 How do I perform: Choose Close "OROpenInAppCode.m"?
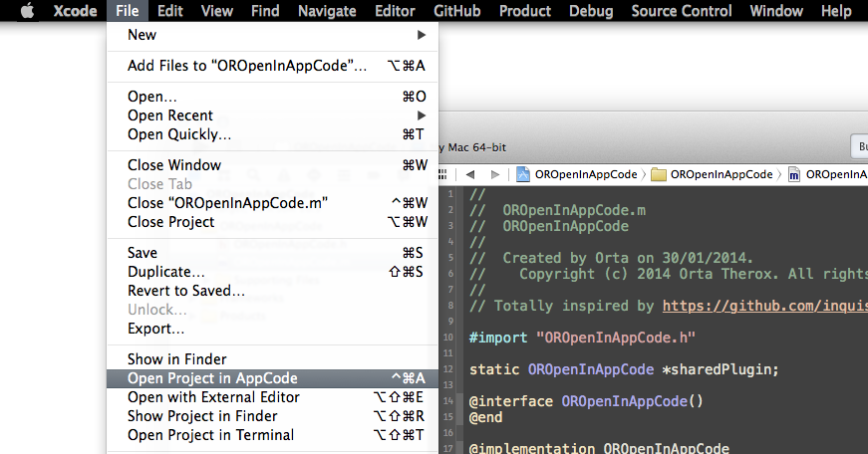(272, 203)
